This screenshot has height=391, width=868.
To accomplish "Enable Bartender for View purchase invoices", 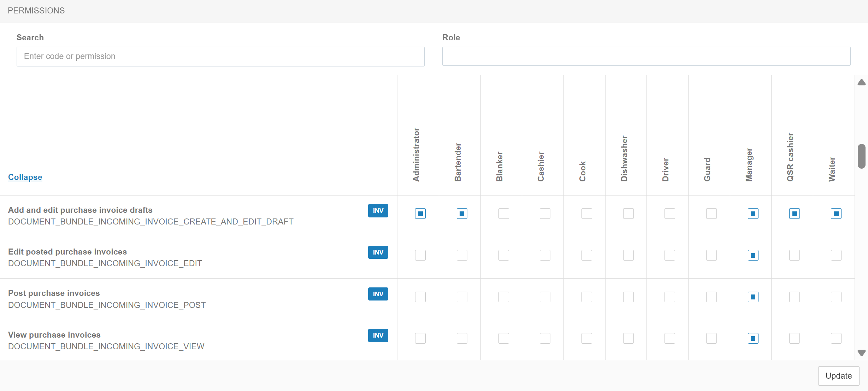I will pos(462,338).
